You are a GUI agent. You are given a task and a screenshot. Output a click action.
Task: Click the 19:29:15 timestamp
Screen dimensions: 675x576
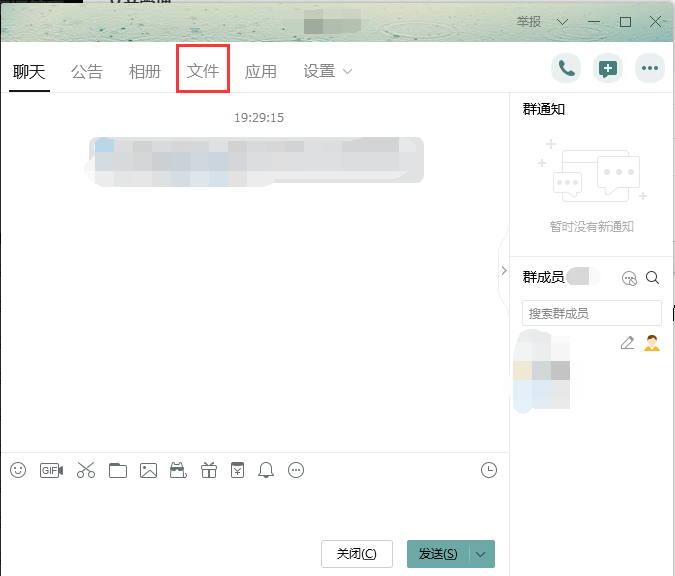tap(259, 118)
